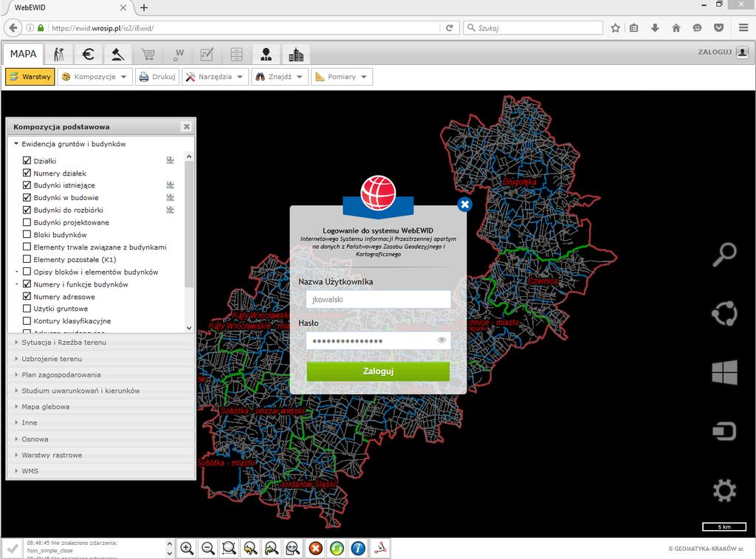
Task: Open the Firefox hamburger menu
Action: tap(743, 28)
